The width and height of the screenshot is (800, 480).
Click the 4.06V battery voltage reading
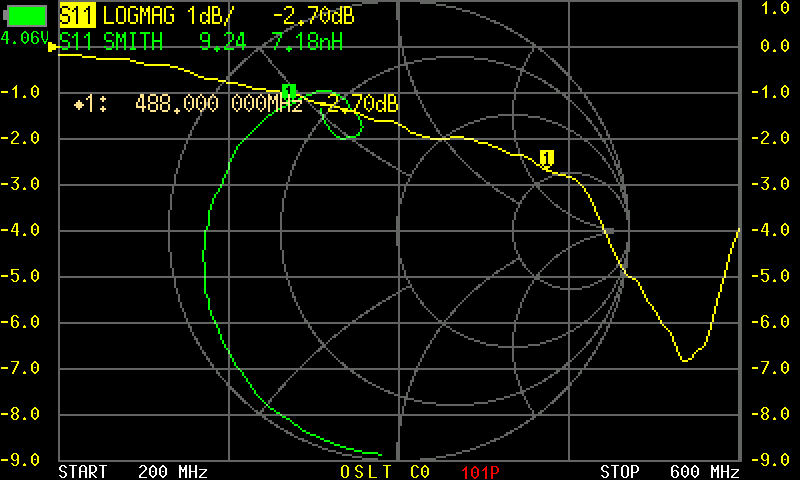[x=25, y=37]
